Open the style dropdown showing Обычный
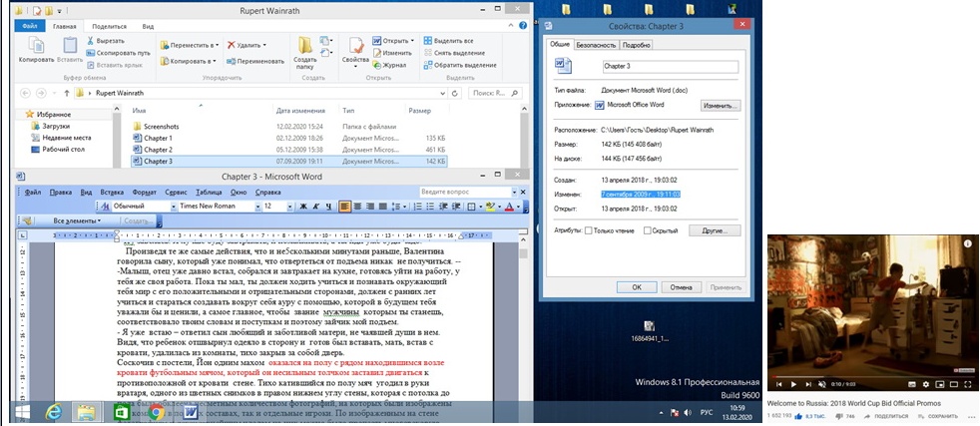This screenshot has width=980, height=426. coord(173,207)
